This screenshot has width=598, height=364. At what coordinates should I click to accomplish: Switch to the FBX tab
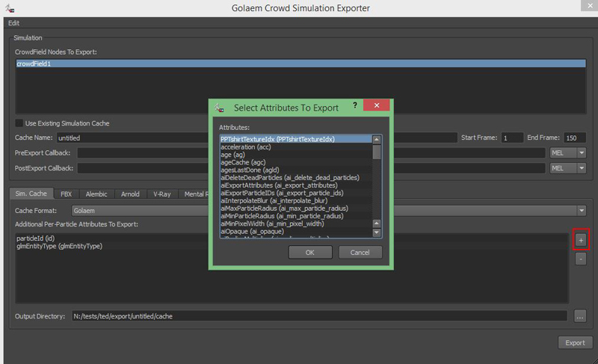66,194
